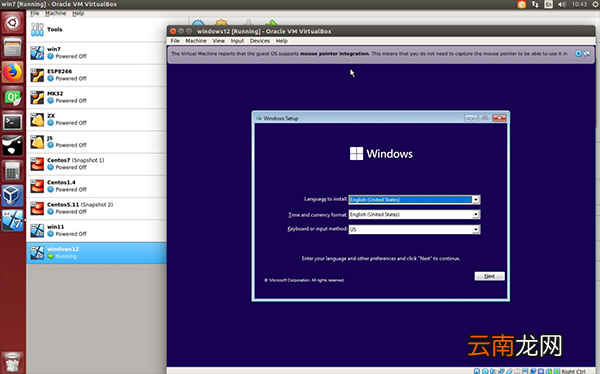The width and height of the screenshot is (600, 374).
Task: Open the Calculator from the dock
Action: click(x=12, y=171)
